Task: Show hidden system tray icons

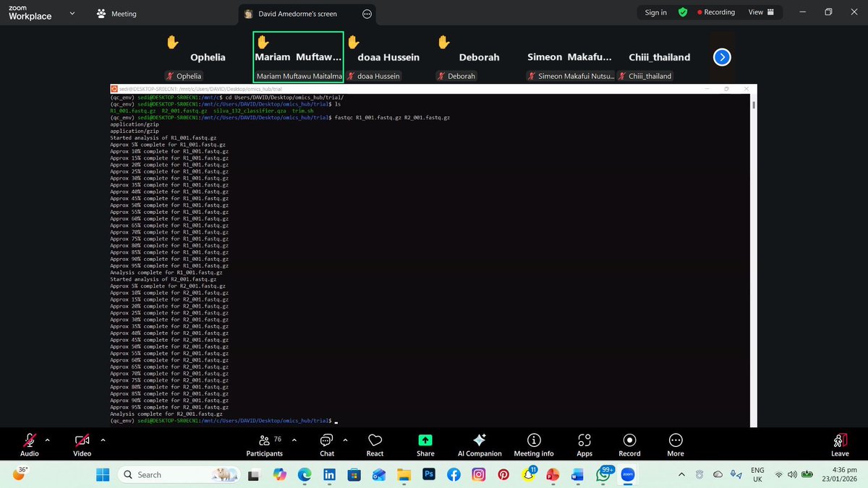Action: point(681,474)
